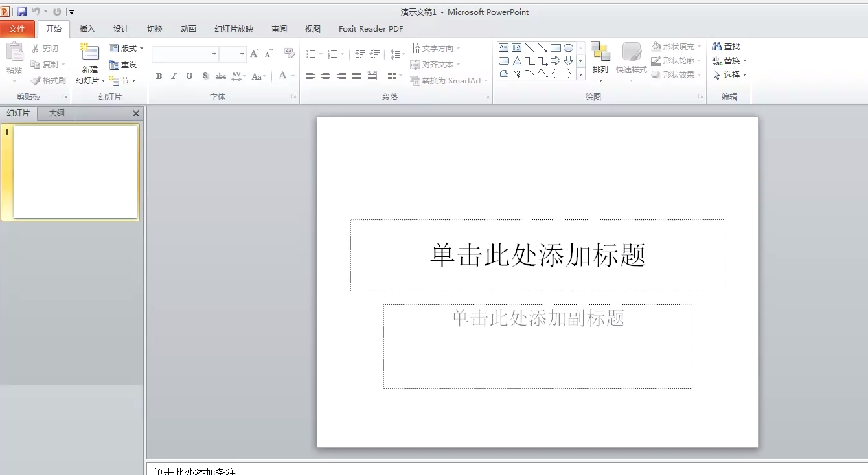Open character spacing AV dropdown
The width and height of the screenshot is (868, 475).
(238, 76)
